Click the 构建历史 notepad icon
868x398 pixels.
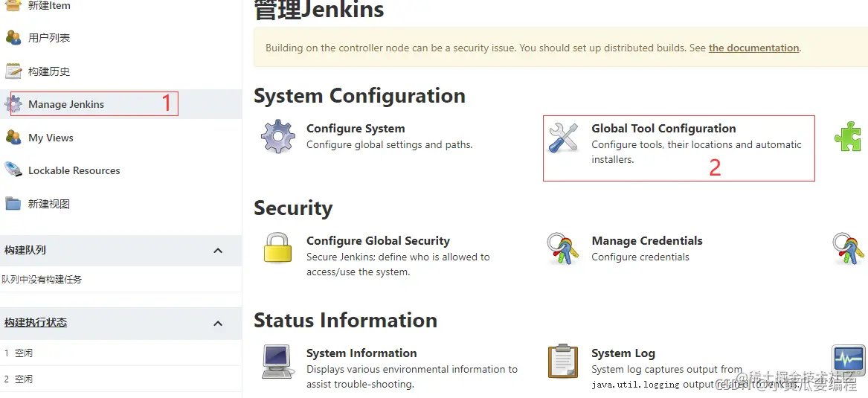point(13,71)
